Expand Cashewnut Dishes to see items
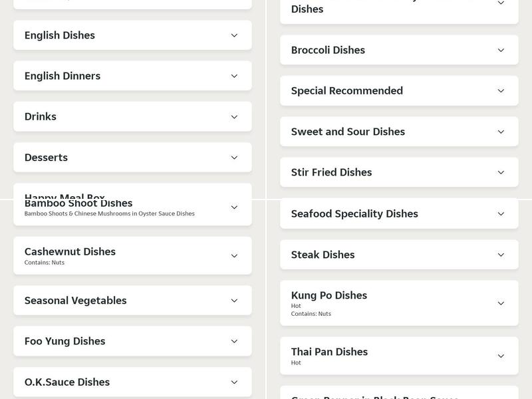Screen dimensions: 532x399 click(133, 255)
